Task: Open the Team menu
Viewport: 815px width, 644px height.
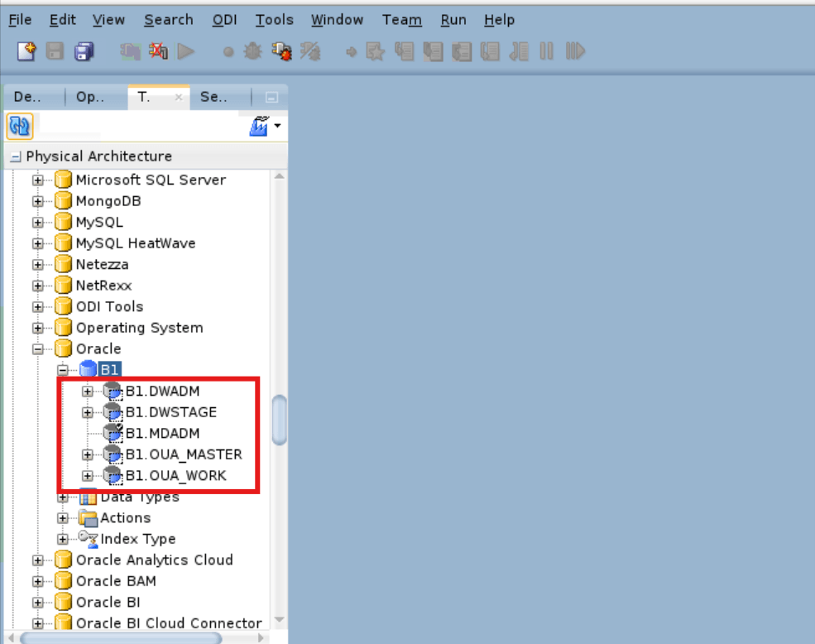Action: click(x=402, y=20)
